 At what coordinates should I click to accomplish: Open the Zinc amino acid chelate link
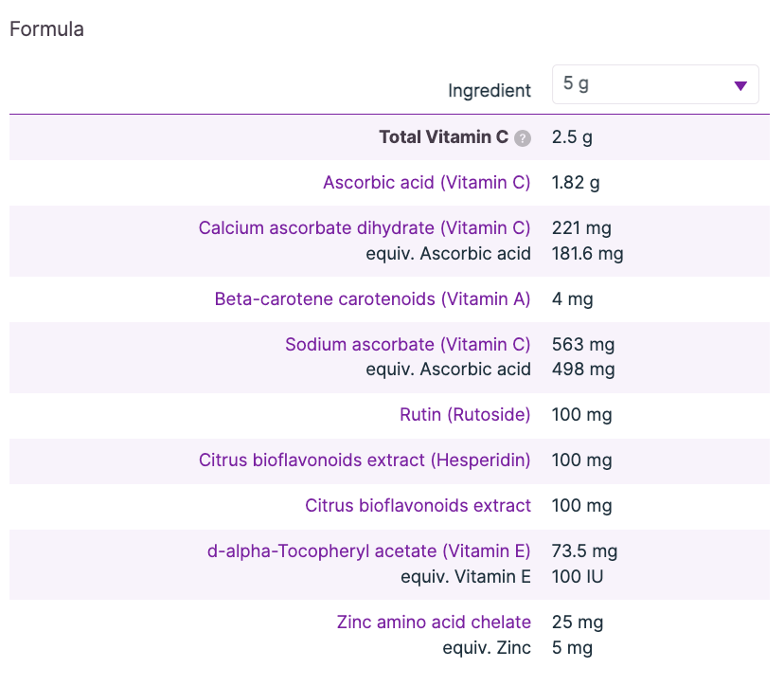click(434, 623)
